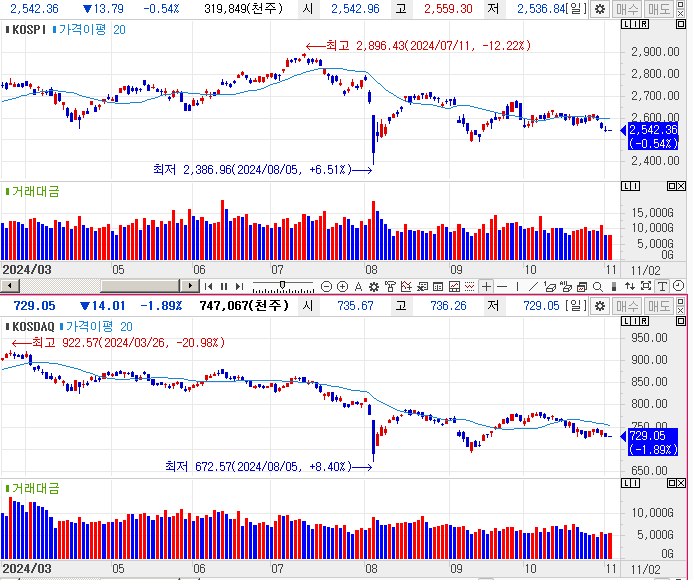Select the diagonal trend line tool
The width and height of the screenshot is (693, 580).
click(533, 286)
